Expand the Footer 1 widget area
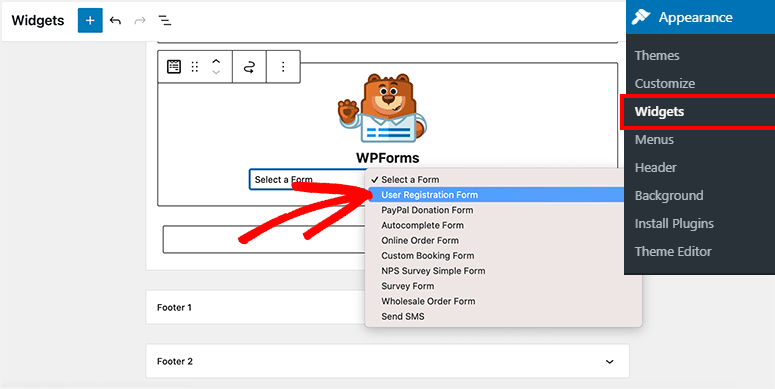Screen dimensions: 775x389 point(256,307)
